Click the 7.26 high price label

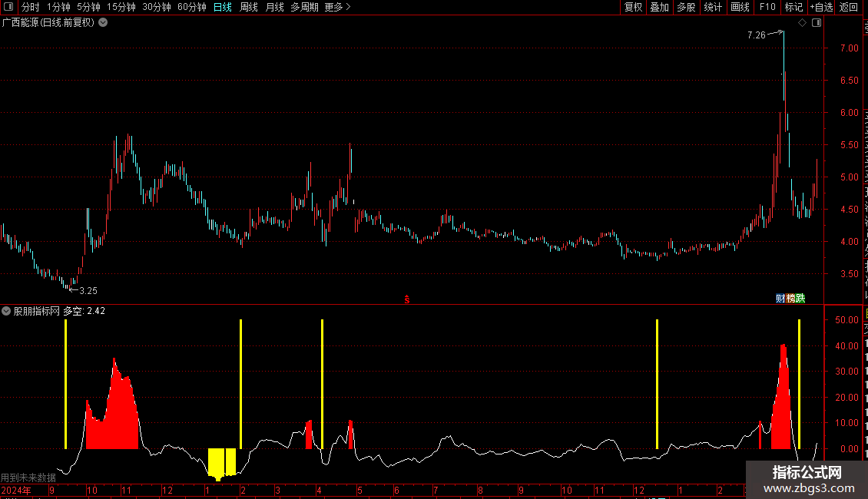[x=756, y=35]
